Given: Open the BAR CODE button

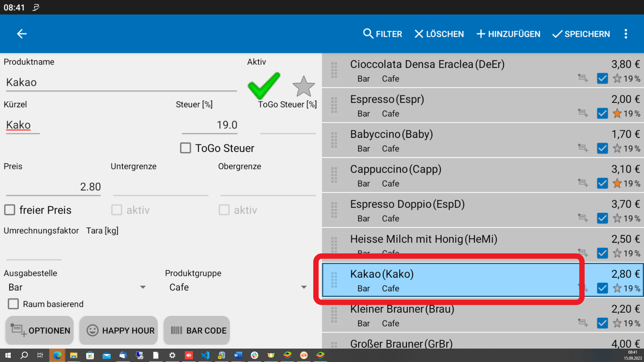Looking at the screenshot, I should pyautogui.click(x=197, y=330).
